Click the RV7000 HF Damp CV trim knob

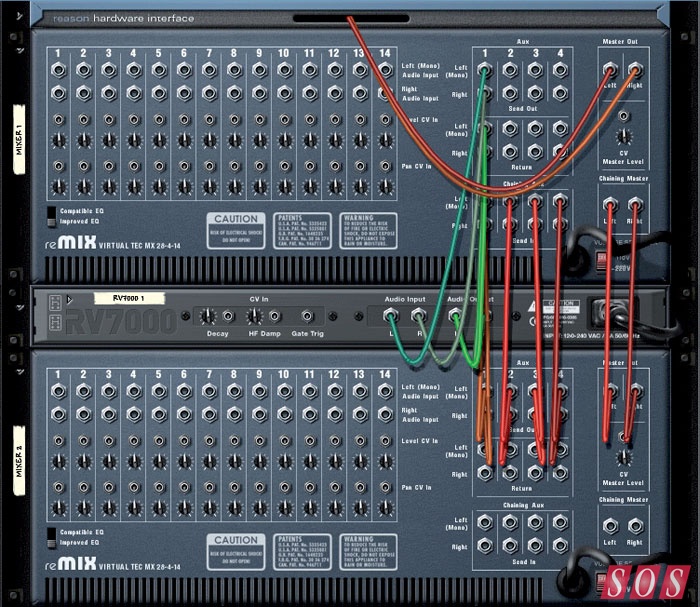coord(254,316)
